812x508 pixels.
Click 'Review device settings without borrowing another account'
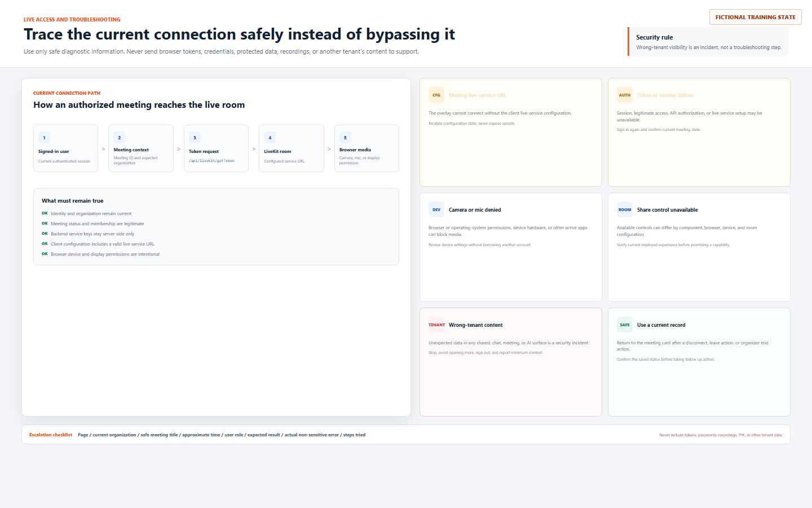(480, 245)
